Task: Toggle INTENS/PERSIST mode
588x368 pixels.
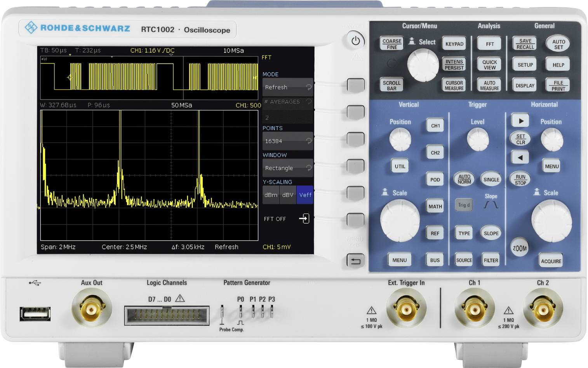Action: pyautogui.click(x=454, y=64)
